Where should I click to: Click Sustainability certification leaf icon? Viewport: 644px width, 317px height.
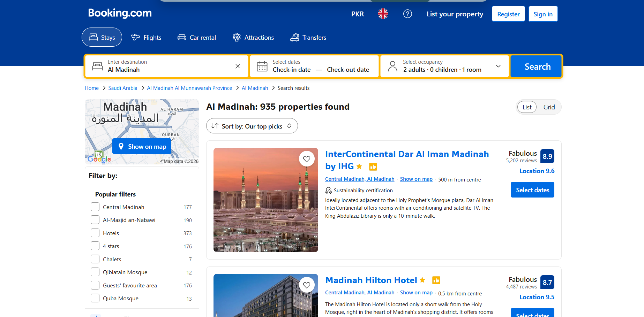point(328,191)
